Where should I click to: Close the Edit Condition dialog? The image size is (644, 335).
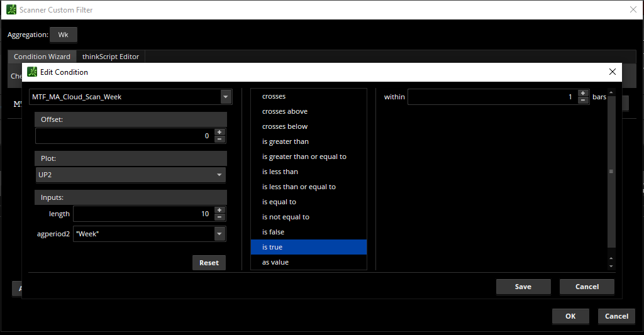(612, 72)
